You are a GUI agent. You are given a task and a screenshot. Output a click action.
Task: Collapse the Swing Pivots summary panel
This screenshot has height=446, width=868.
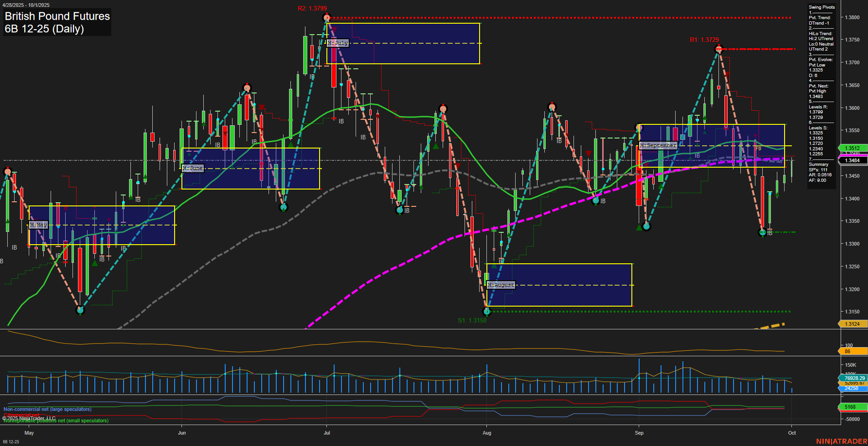tap(821, 7)
